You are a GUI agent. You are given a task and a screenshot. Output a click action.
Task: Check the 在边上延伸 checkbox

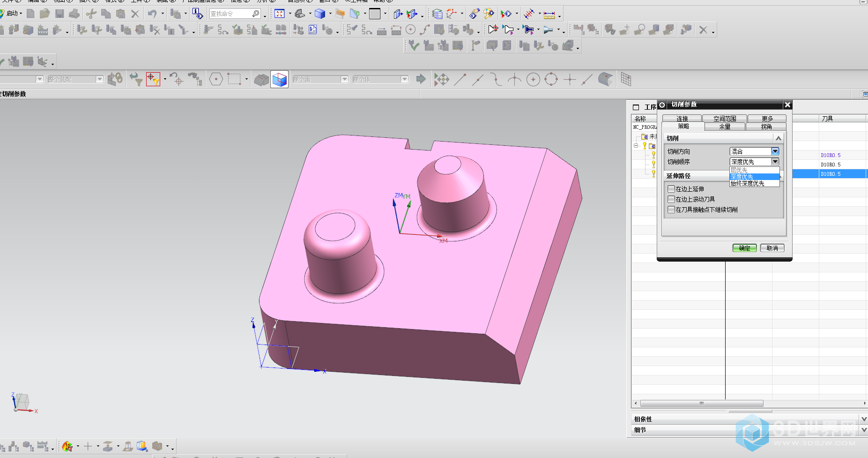click(671, 189)
